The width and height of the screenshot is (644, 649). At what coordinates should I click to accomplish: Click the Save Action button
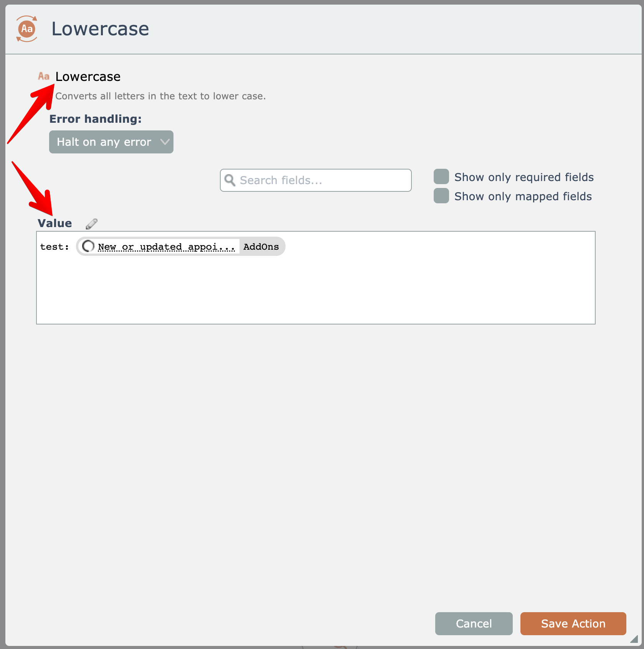click(573, 624)
